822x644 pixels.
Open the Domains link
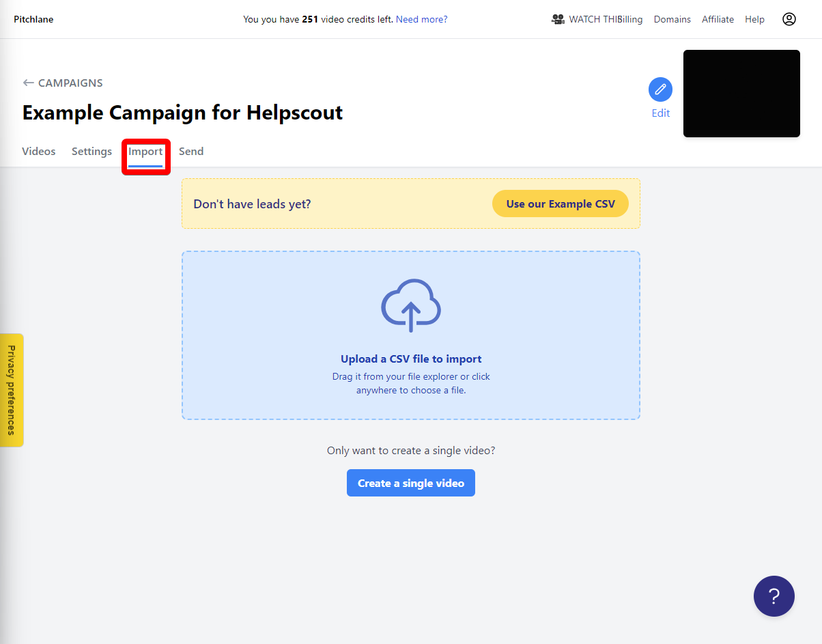672,19
